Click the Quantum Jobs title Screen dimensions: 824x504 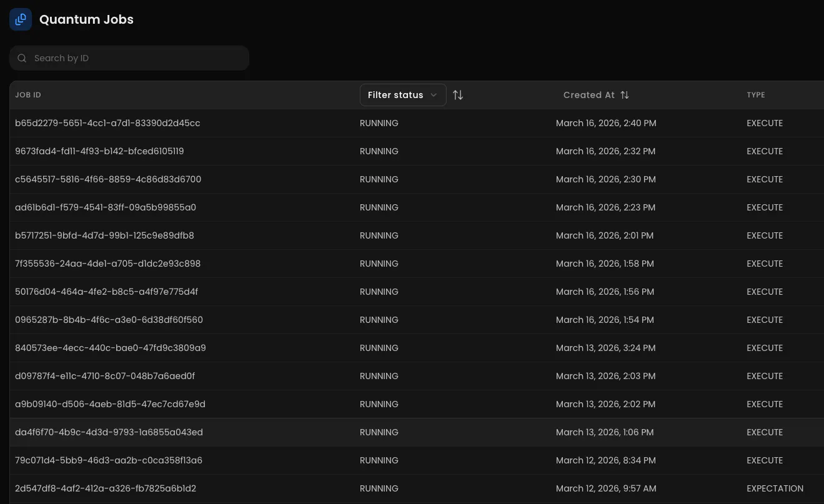(86, 19)
